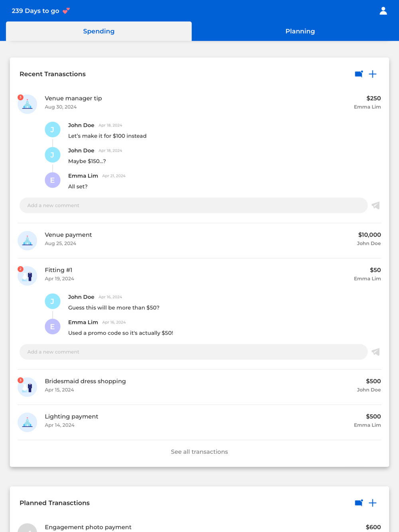Collapse the Fitting #1 transaction comments
The image size is (399, 532).
[x=199, y=274]
